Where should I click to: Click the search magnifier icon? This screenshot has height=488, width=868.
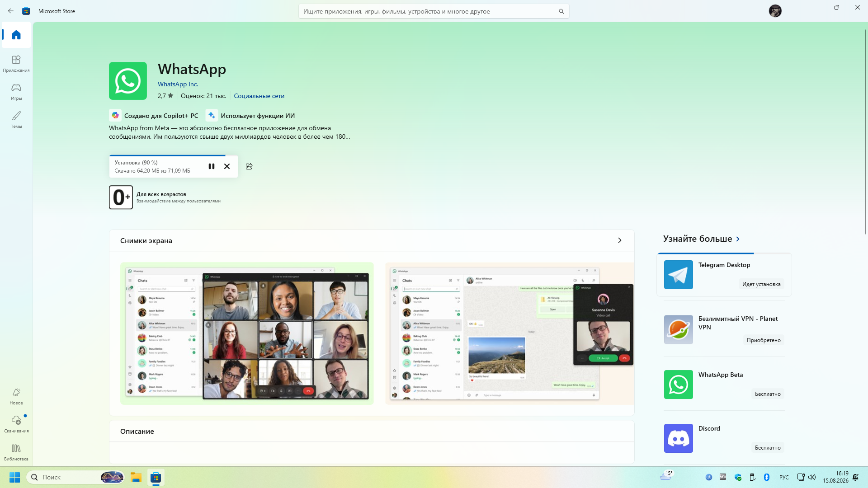[x=561, y=11]
